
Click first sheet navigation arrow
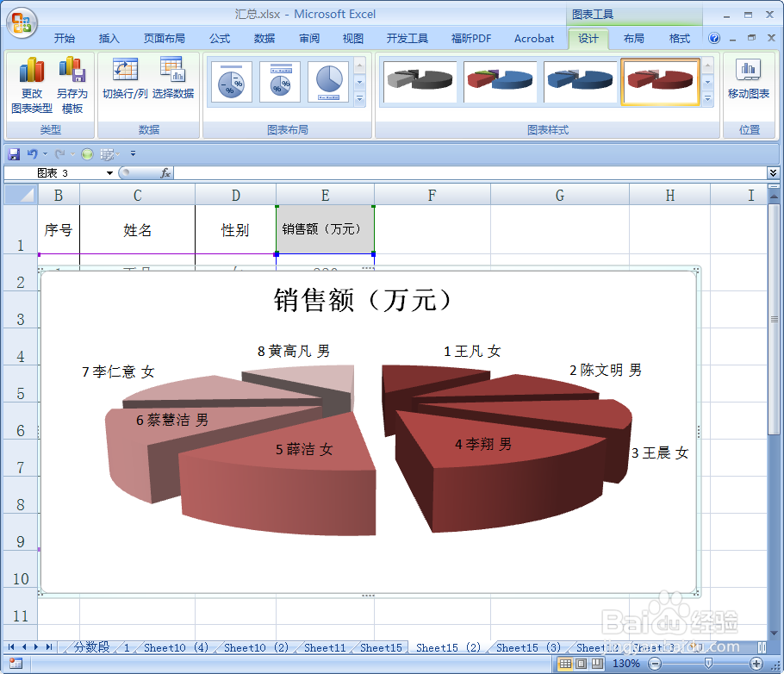pyautogui.click(x=11, y=647)
